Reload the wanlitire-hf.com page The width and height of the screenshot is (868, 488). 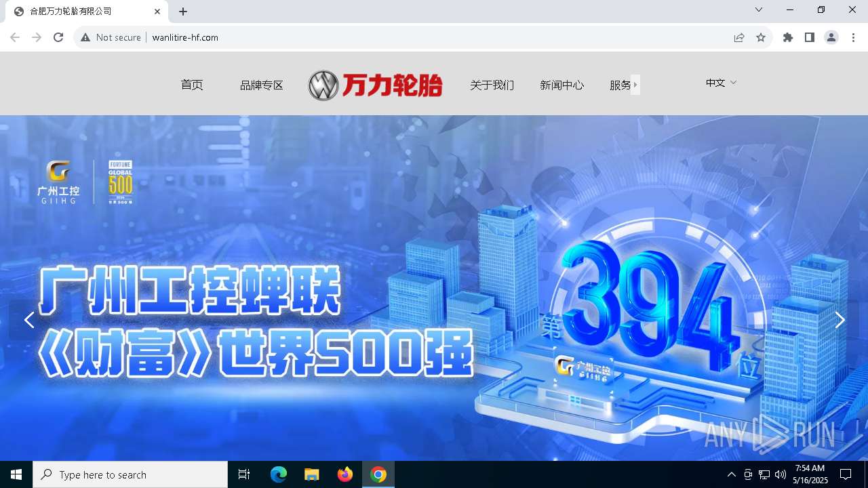58,37
